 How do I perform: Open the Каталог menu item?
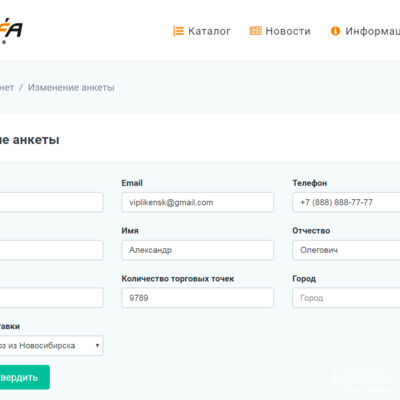click(x=209, y=31)
